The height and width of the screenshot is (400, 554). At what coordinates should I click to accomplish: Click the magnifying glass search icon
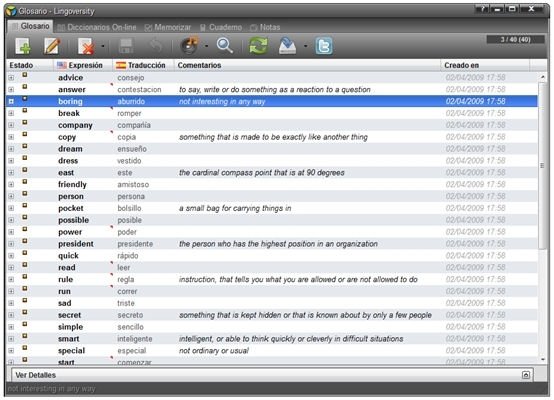tap(225, 46)
